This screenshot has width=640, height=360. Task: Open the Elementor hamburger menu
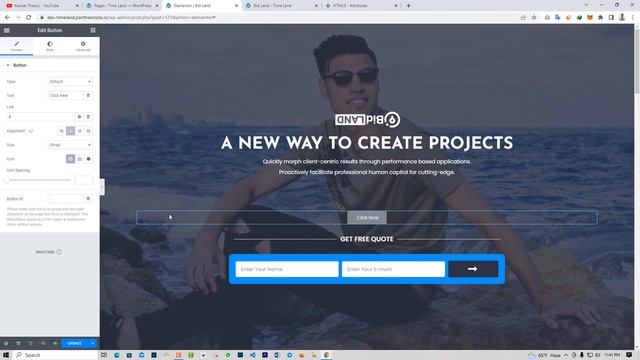click(x=7, y=30)
